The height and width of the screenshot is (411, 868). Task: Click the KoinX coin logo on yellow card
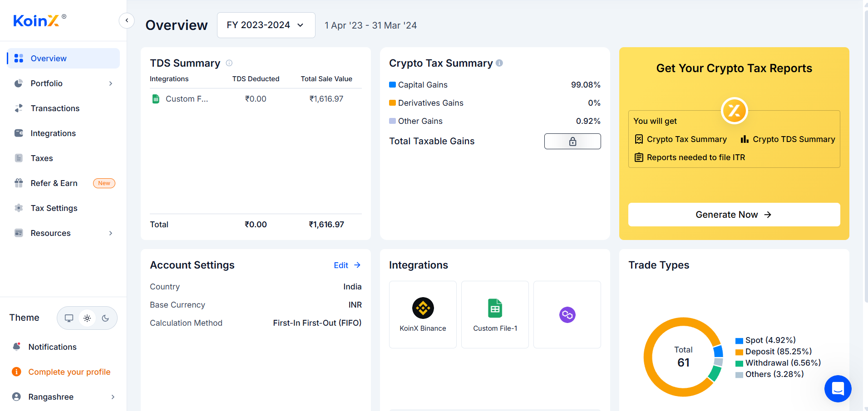734,111
